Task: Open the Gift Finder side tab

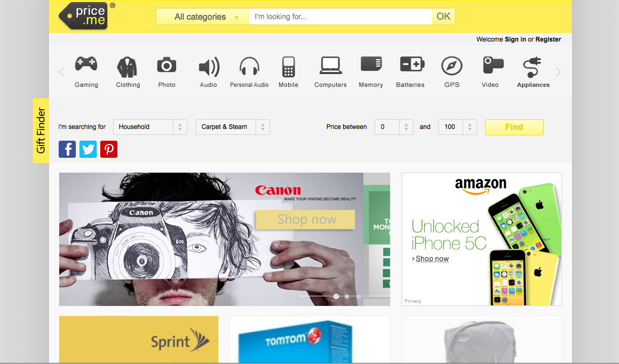Action: click(x=41, y=131)
